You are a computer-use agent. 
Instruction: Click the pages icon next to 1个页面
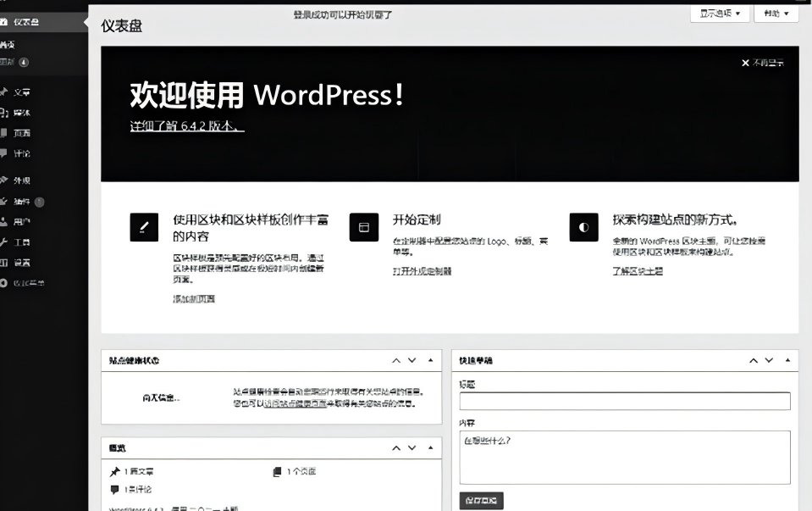[x=277, y=472]
